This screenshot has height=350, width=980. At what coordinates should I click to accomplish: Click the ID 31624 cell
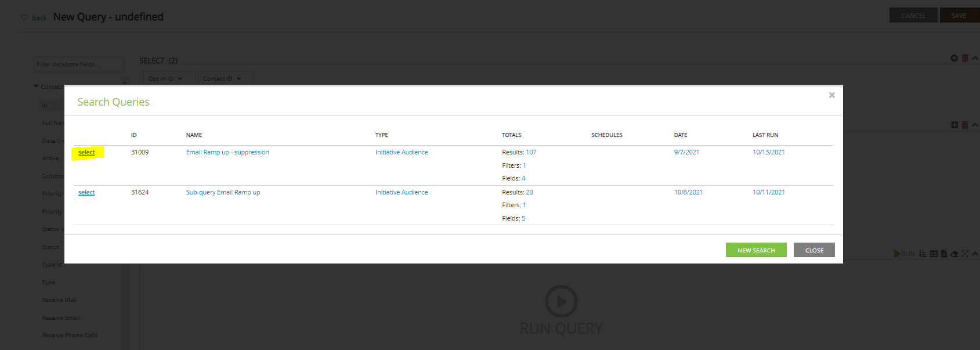pos(140,192)
